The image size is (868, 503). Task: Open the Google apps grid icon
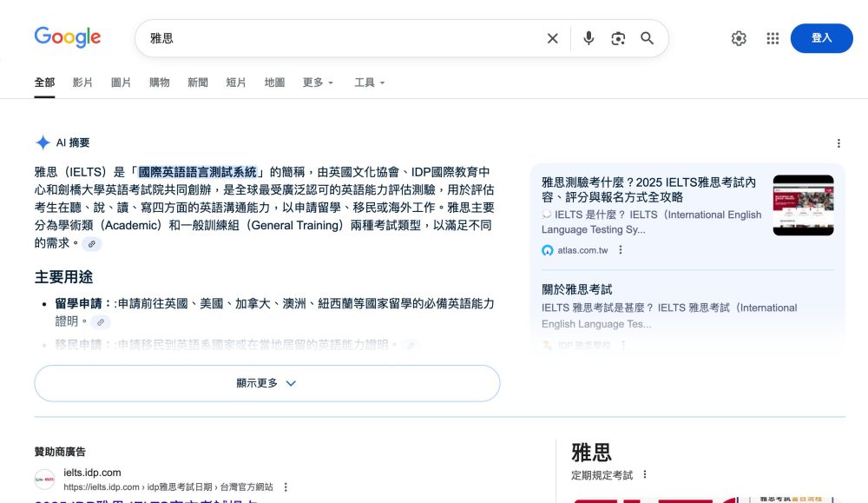click(x=773, y=38)
